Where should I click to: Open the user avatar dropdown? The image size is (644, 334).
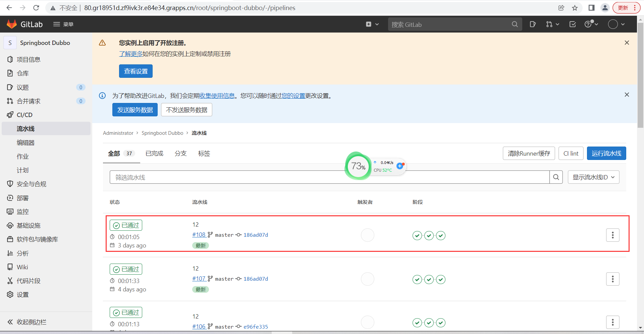[616, 24]
